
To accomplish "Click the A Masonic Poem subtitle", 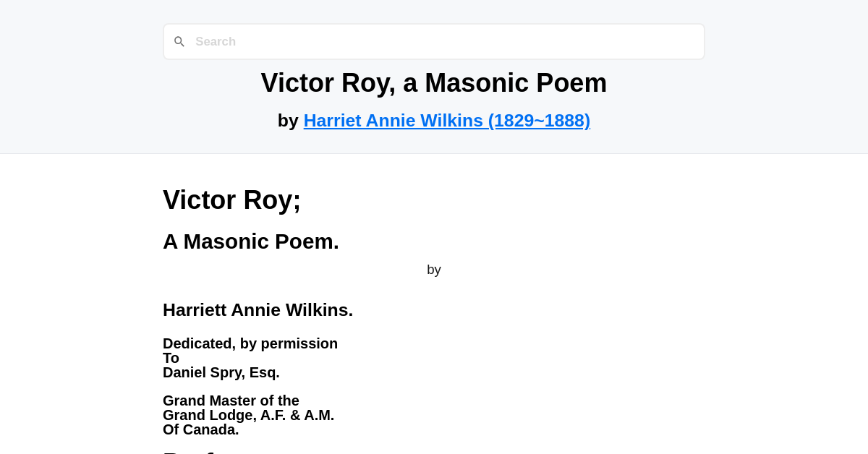I will [x=251, y=241].
